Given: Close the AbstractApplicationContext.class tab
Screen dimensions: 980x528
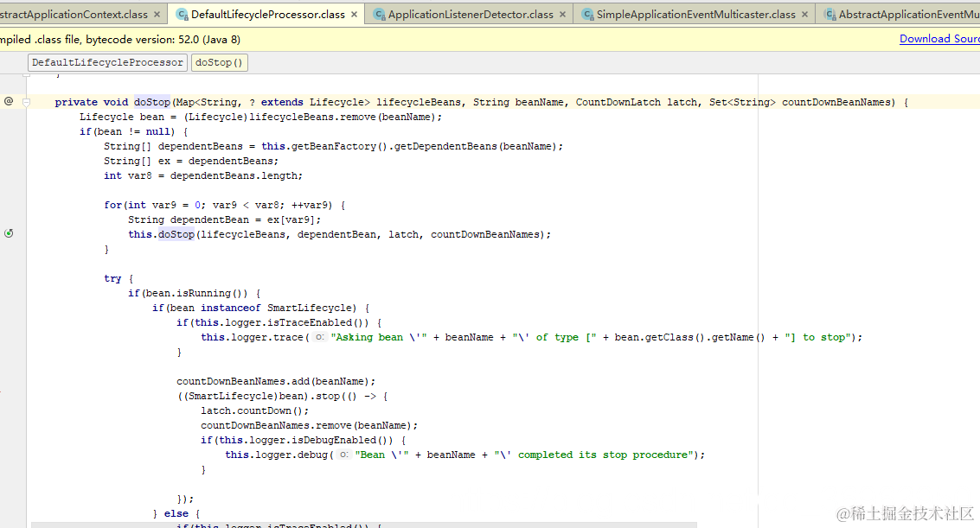Looking at the screenshot, I should (x=157, y=15).
